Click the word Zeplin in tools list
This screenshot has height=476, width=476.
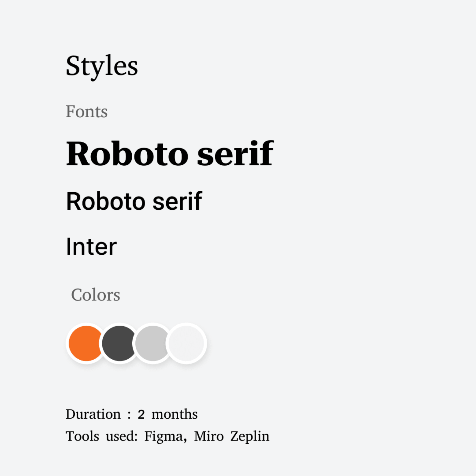[250, 436]
